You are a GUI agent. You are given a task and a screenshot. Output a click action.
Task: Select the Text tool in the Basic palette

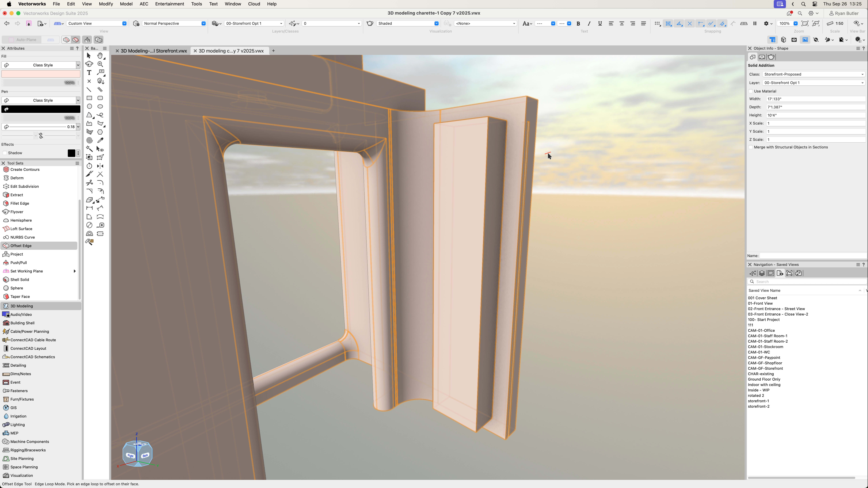click(89, 72)
